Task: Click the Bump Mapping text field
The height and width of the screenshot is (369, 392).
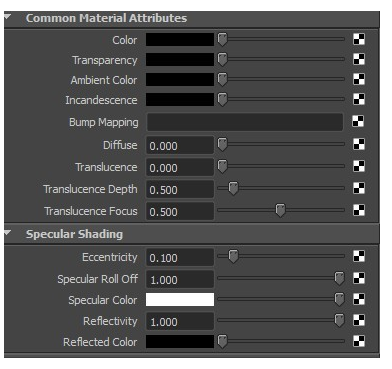Action: tap(245, 122)
